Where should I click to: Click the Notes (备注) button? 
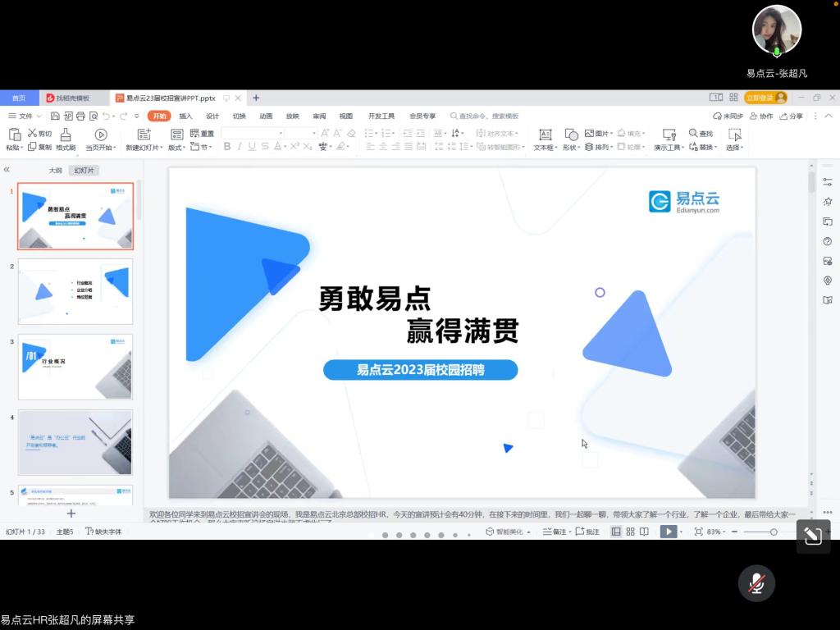pos(555,532)
